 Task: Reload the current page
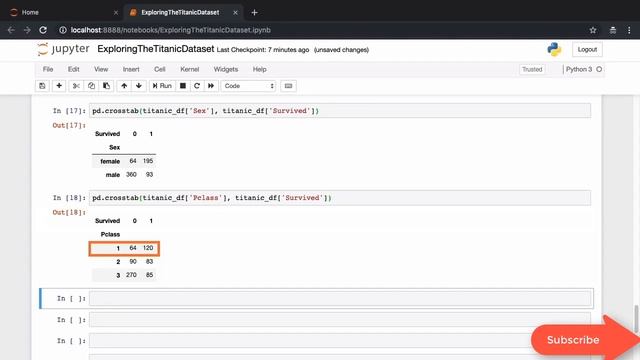(x=43, y=30)
